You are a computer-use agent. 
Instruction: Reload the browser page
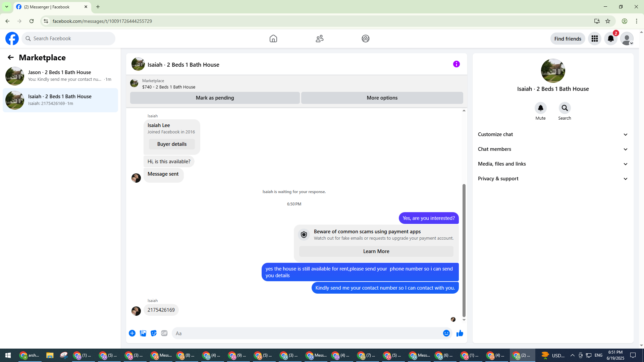pyautogui.click(x=32, y=21)
